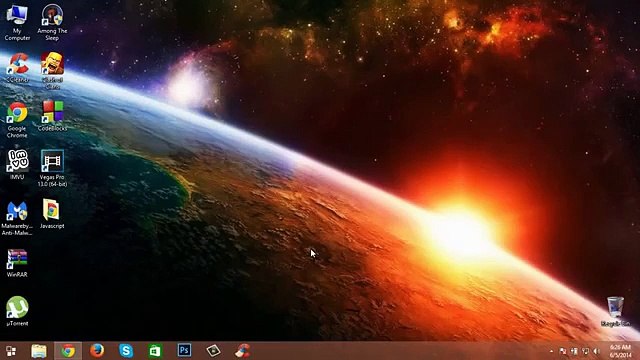Select Vegas Pro 13.0 (64-bit) shortcut

coord(52,168)
